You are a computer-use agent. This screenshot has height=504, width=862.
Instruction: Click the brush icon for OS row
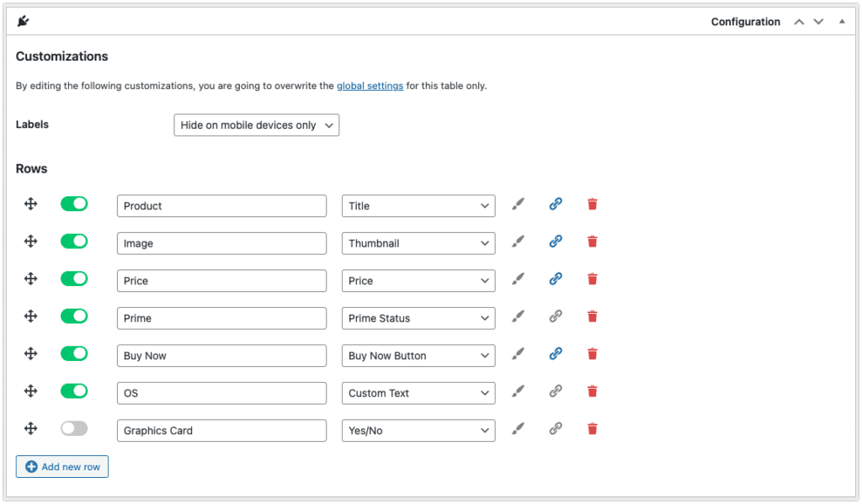518,390
